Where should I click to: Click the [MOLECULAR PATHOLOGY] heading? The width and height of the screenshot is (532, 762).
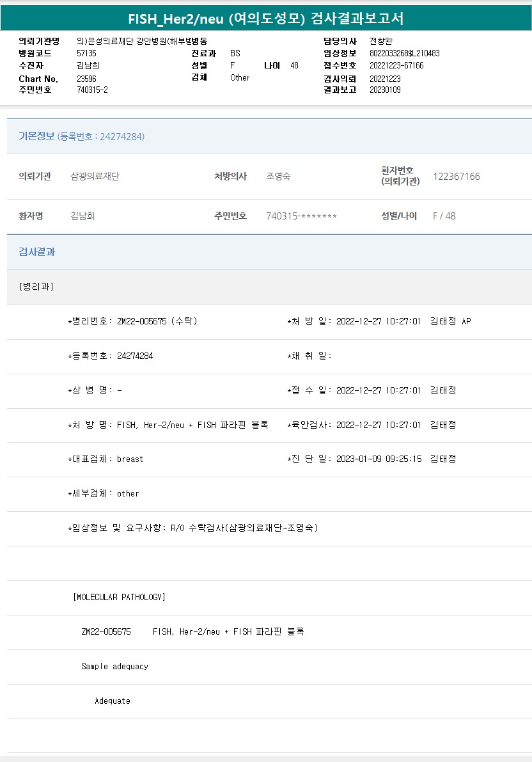point(119,597)
